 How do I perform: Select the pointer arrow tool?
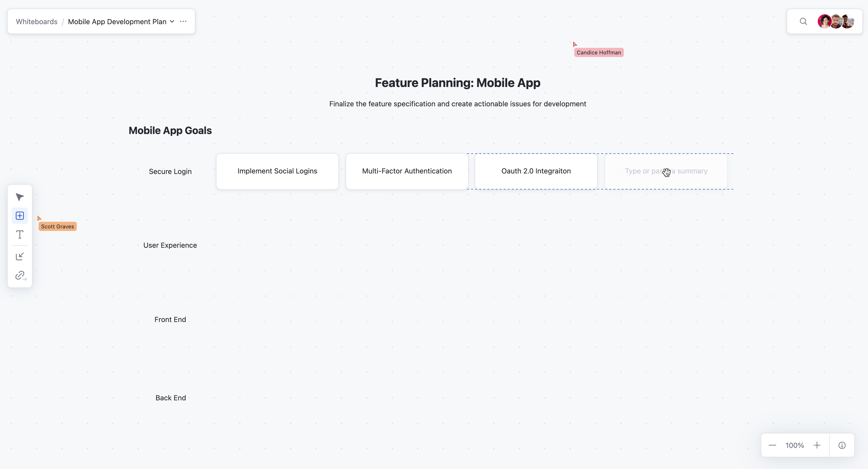click(x=20, y=197)
